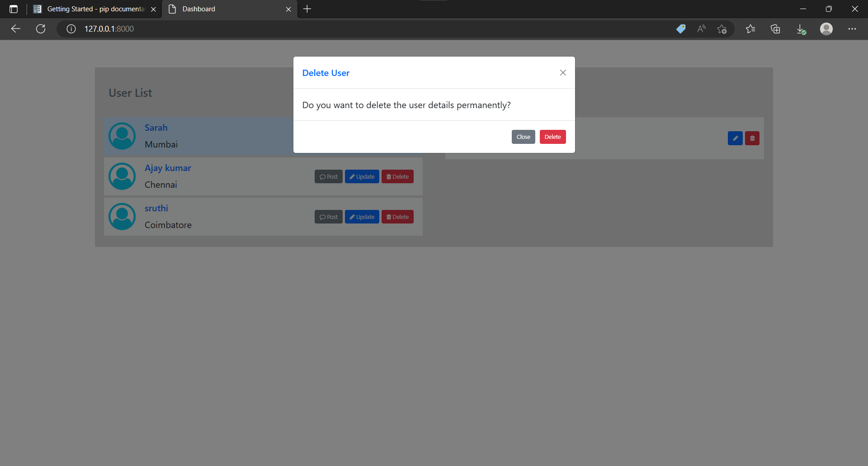Click Post button for Ajay kumar

329,176
